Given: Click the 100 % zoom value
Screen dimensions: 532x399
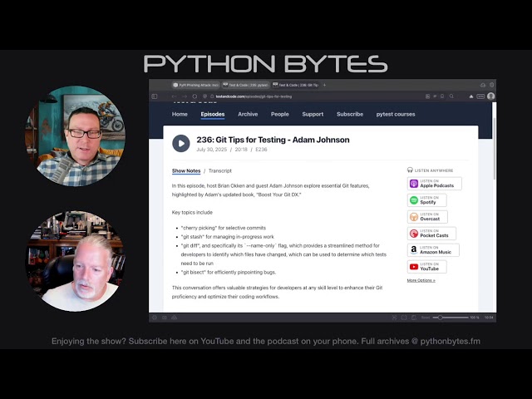Looking at the screenshot, I should pos(475,318).
